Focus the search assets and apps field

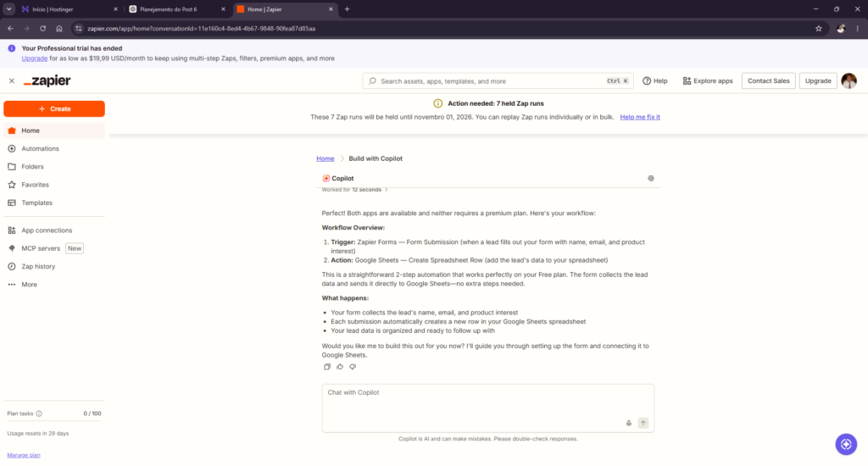pos(498,80)
